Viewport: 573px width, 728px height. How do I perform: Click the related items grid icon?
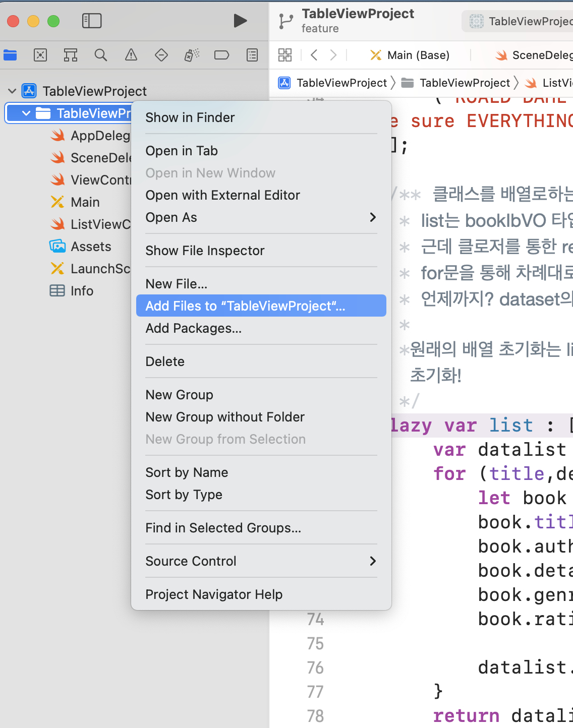point(285,55)
